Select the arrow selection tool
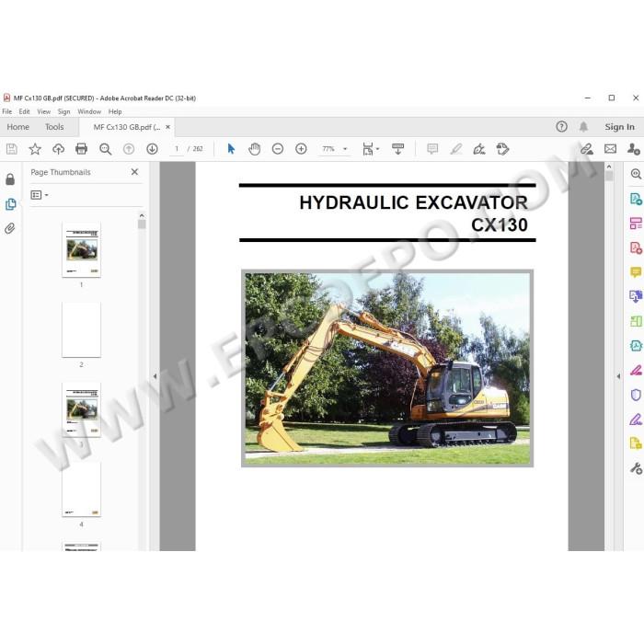This screenshot has width=644, height=644. [x=231, y=149]
